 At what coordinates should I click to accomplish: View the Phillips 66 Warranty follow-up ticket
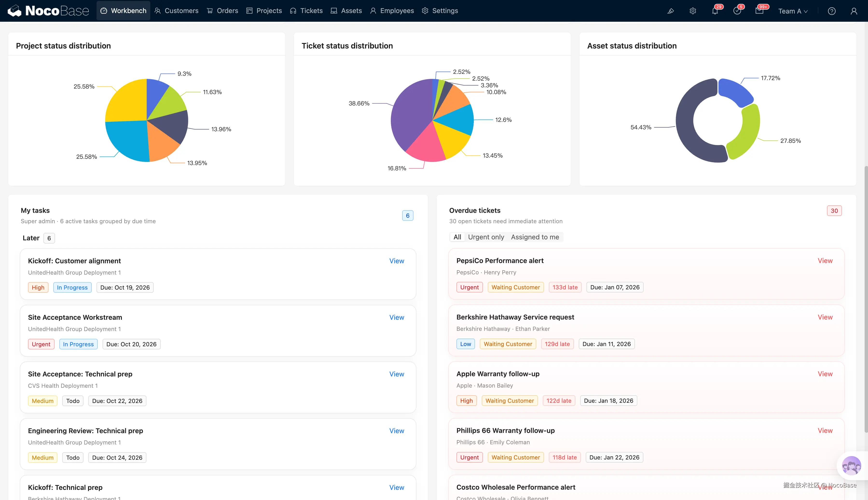825,430
